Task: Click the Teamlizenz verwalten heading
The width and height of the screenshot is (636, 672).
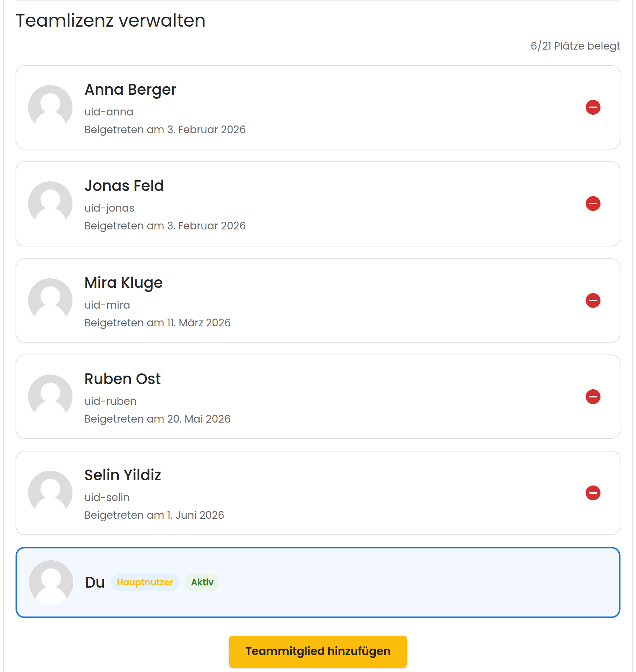Action: pos(111,20)
